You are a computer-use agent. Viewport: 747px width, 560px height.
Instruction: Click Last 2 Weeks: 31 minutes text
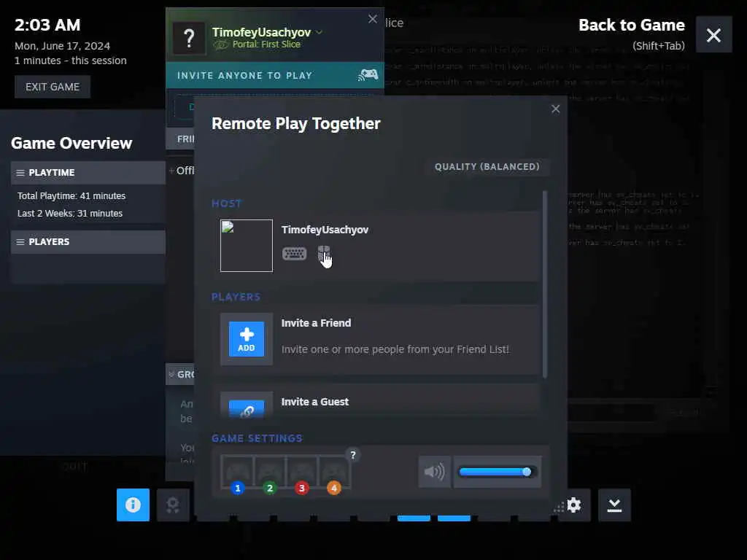point(70,214)
